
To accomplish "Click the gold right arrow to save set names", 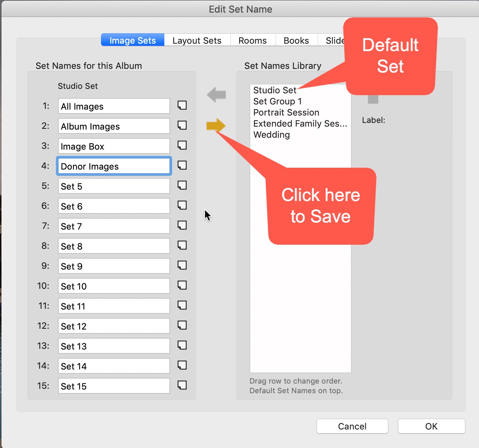I will click(215, 126).
